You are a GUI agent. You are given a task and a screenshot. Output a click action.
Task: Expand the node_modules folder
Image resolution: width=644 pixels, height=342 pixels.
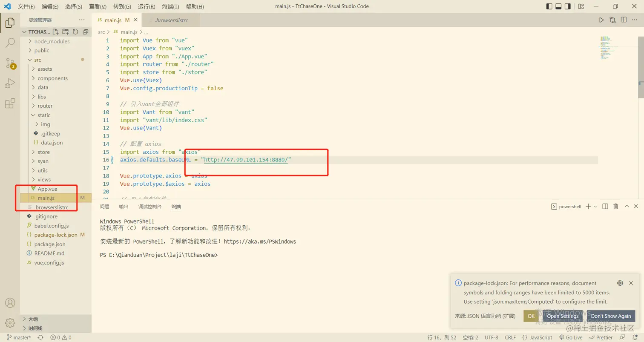[x=55, y=41]
